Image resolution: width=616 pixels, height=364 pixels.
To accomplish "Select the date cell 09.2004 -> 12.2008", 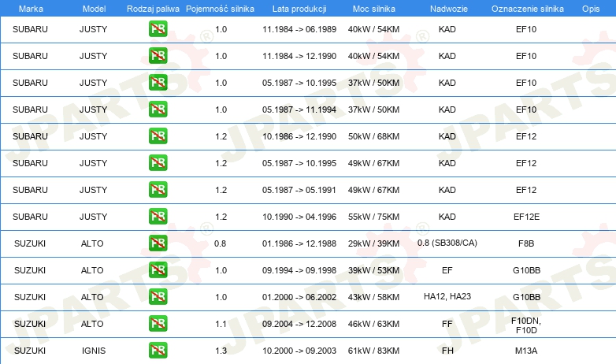I will (299, 324).
